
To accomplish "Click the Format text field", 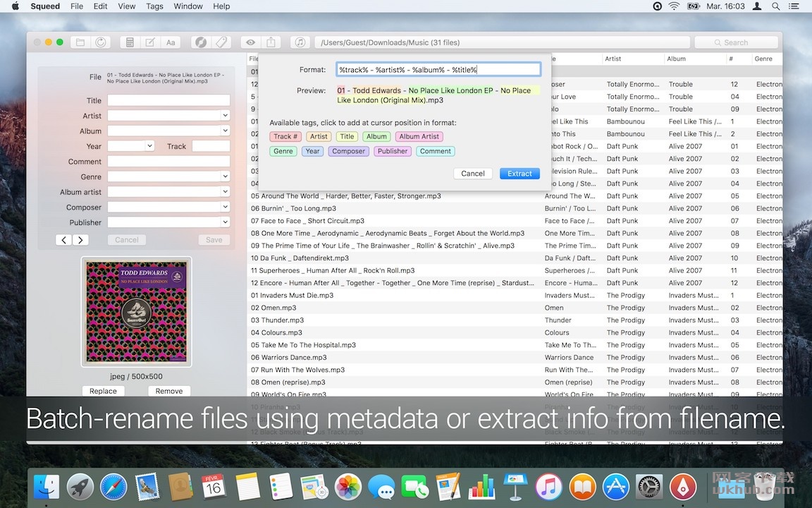I will 438,69.
